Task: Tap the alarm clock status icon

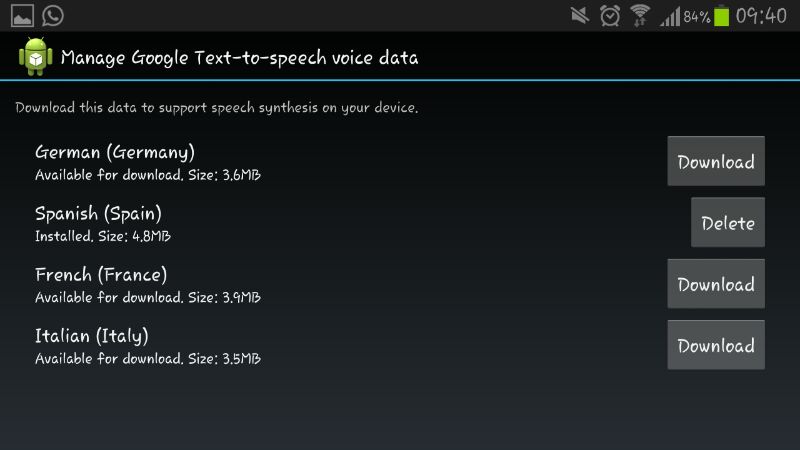Action: (610, 15)
